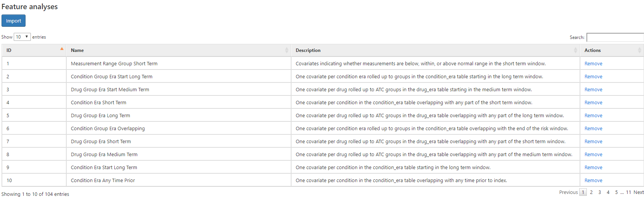Go to the Next page
Screen dimensions: 644x197
click(x=639, y=192)
